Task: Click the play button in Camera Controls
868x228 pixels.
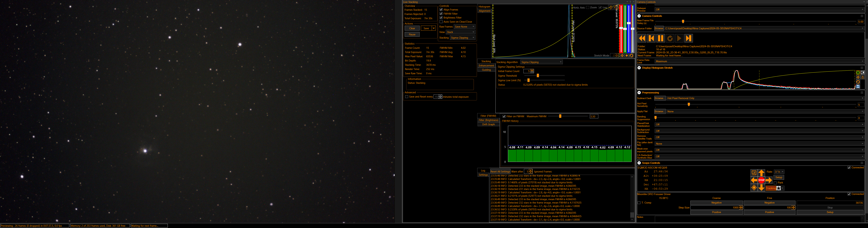Action: coord(679,38)
